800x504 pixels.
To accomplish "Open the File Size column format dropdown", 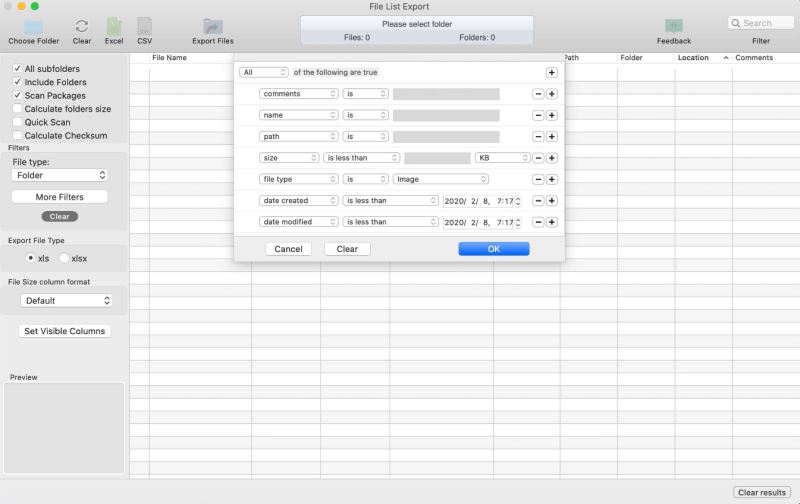I will click(66, 300).
